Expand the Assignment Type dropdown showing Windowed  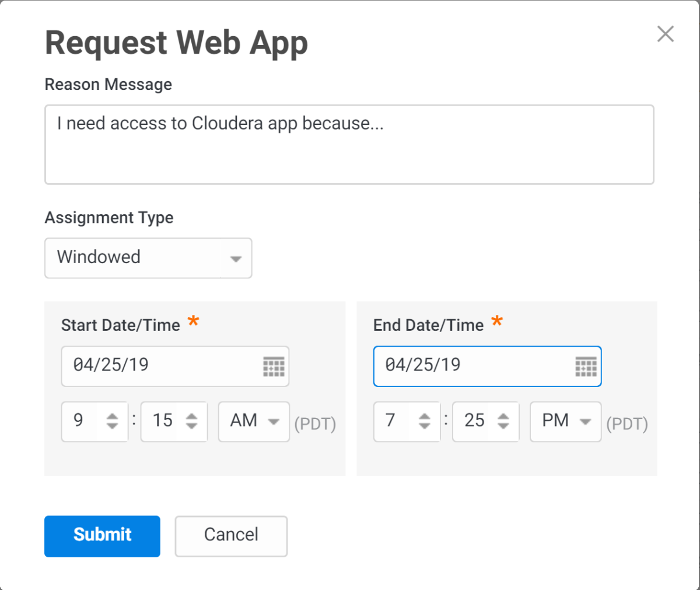pos(148,257)
